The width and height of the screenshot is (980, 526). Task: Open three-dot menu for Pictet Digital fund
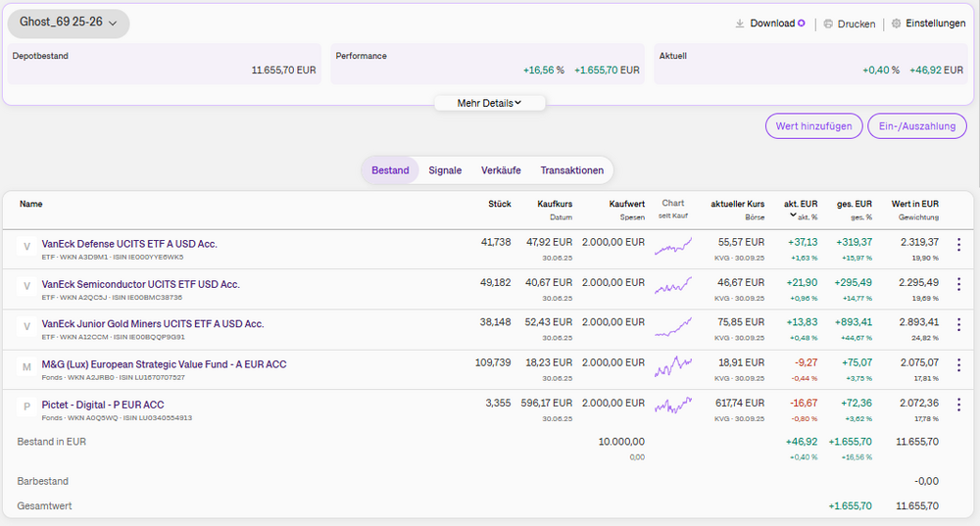point(958,405)
